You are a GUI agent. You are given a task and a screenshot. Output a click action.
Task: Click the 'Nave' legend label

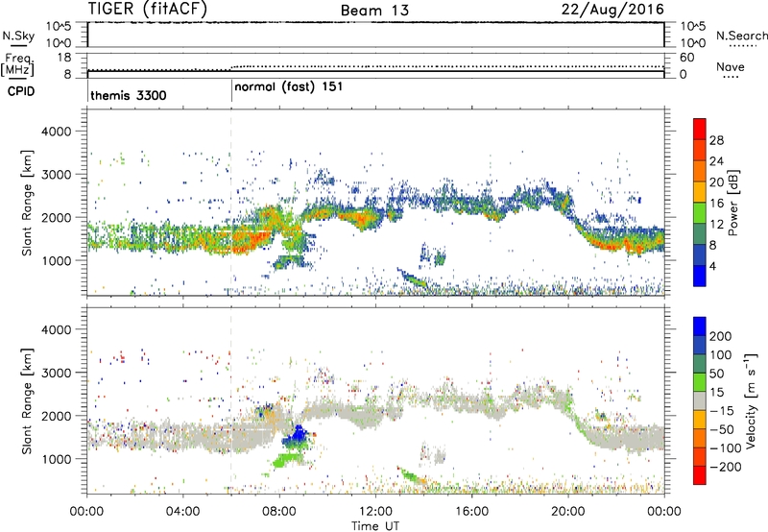point(731,66)
